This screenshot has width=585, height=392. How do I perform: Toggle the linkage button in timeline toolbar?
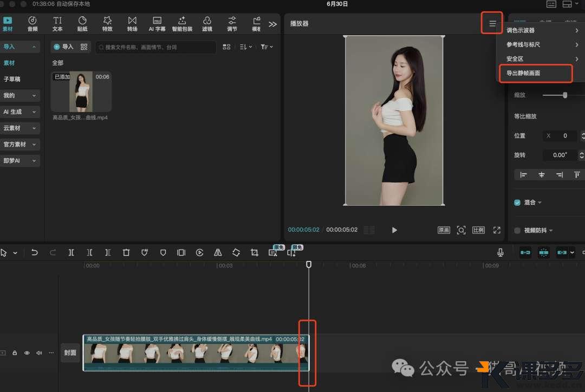[562, 252]
